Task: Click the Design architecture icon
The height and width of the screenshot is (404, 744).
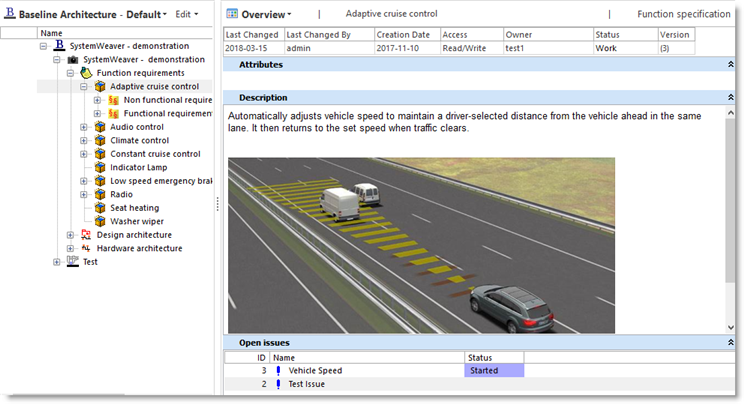Action: coord(86,235)
